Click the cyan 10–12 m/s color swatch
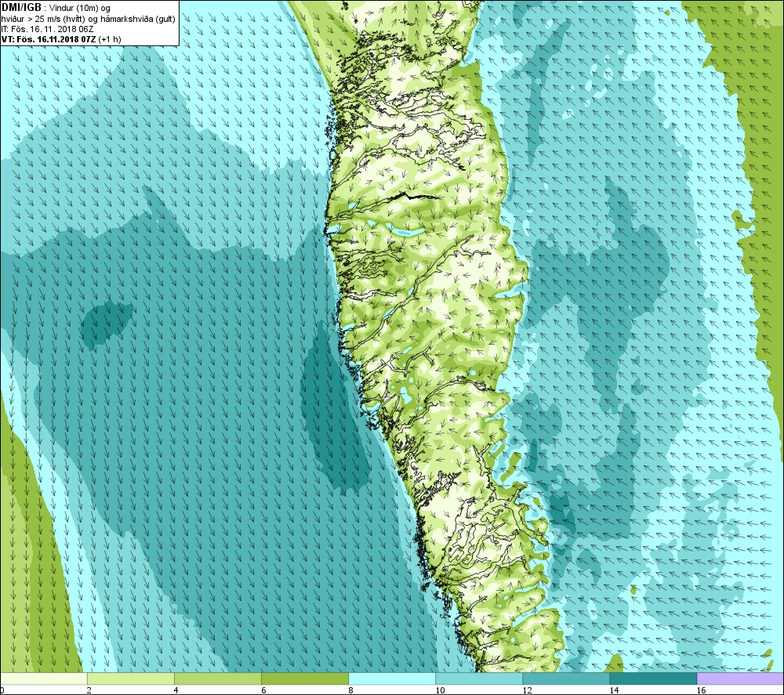This screenshot has height=695, width=784. pyautogui.click(x=478, y=679)
